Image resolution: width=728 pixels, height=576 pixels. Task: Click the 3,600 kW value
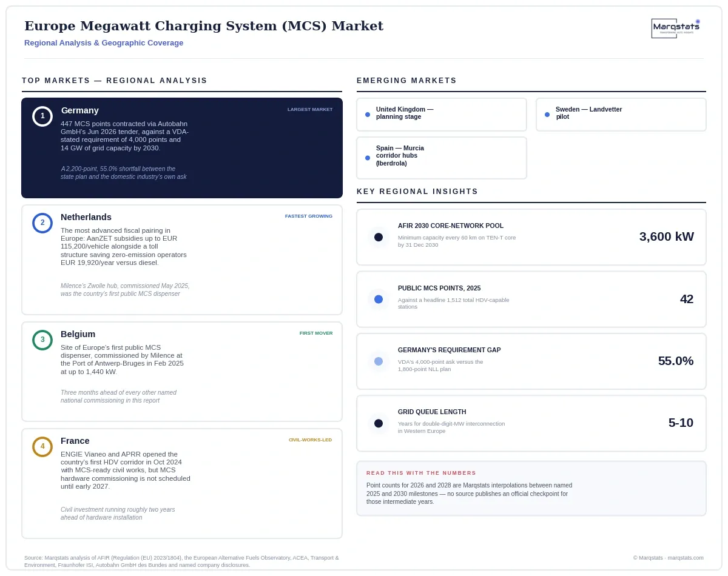pyautogui.click(x=667, y=236)
